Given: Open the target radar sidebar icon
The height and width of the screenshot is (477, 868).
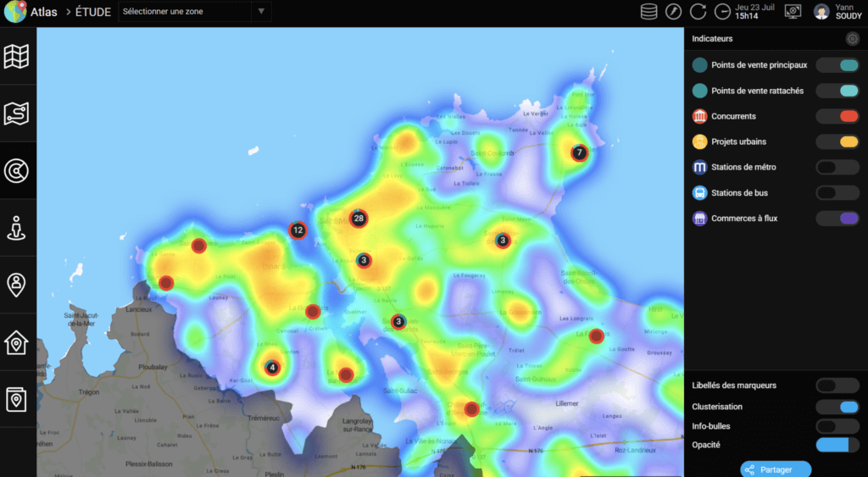Looking at the screenshot, I should point(17,170).
